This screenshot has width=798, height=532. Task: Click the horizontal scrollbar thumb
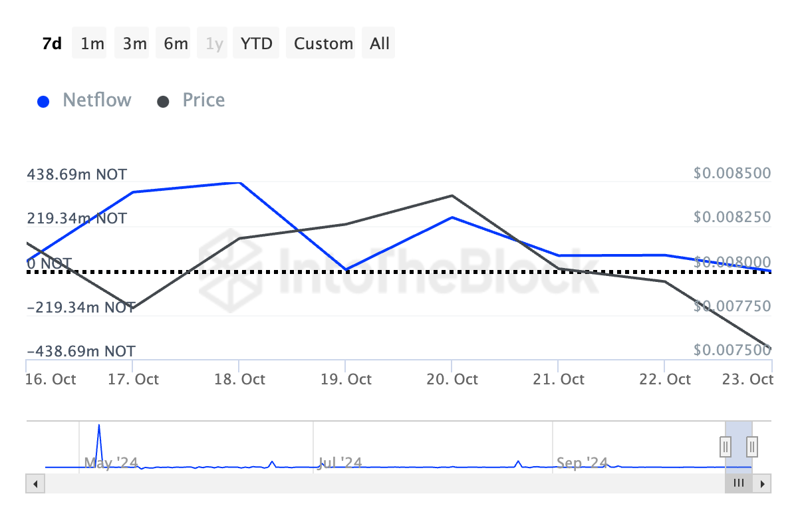click(x=738, y=483)
